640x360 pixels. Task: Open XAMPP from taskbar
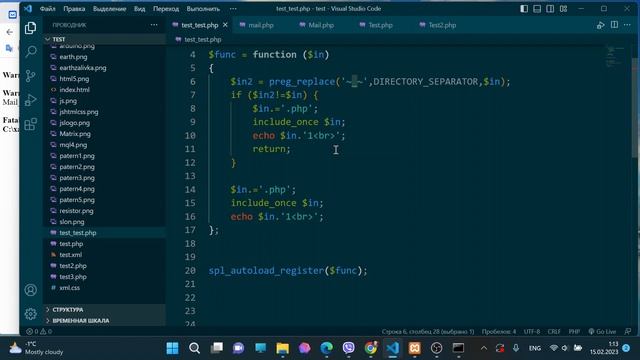click(414, 348)
